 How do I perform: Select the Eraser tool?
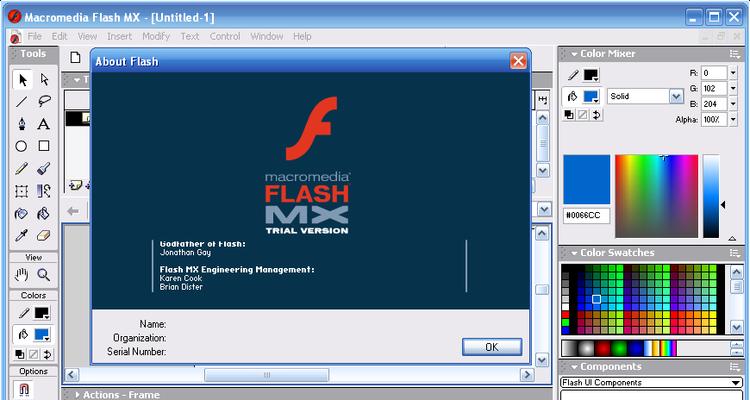tap(44, 235)
